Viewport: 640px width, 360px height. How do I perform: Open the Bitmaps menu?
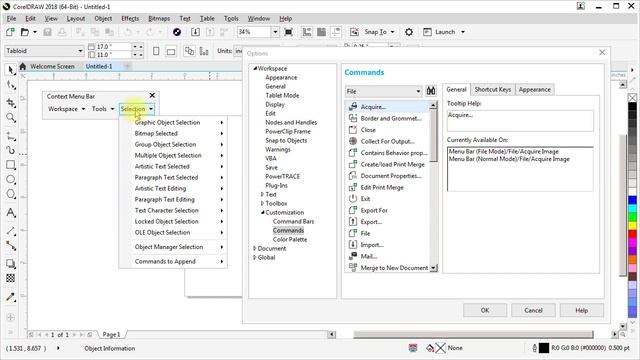pos(159,18)
